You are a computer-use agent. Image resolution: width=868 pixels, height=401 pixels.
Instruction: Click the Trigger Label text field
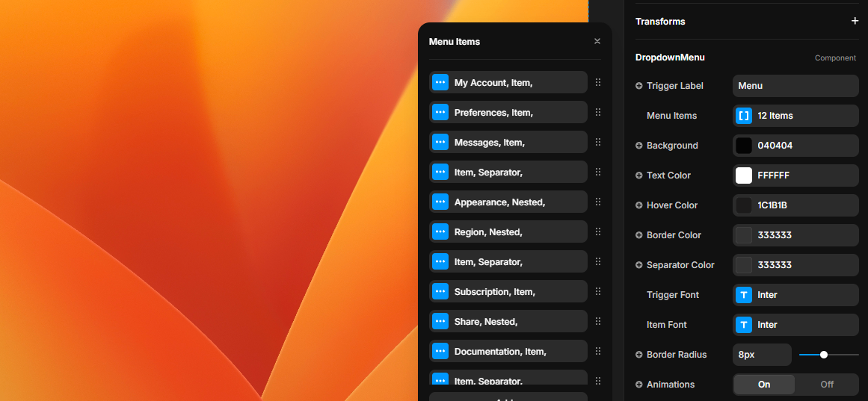click(x=795, y=86)
